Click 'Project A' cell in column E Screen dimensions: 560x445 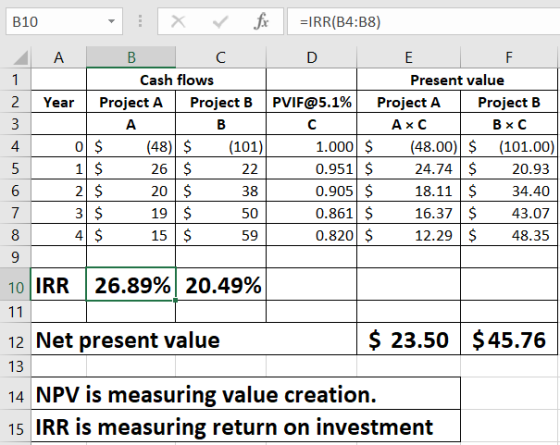click(409, 102)
